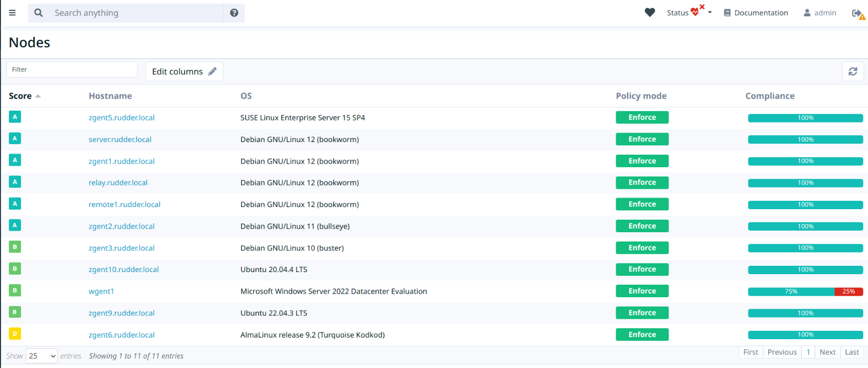Sort nodes by Hostname column
The image size is (868, 368).
(110, 96)
